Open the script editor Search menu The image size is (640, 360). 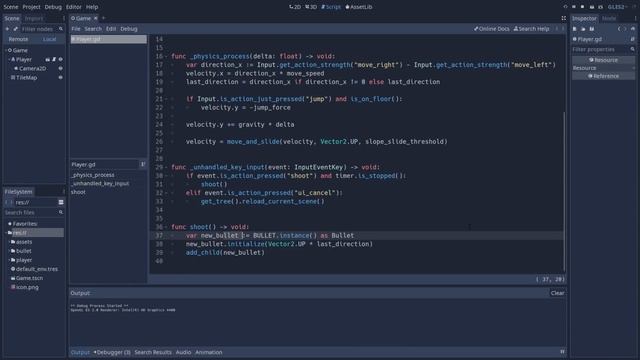tap(93, 29)
